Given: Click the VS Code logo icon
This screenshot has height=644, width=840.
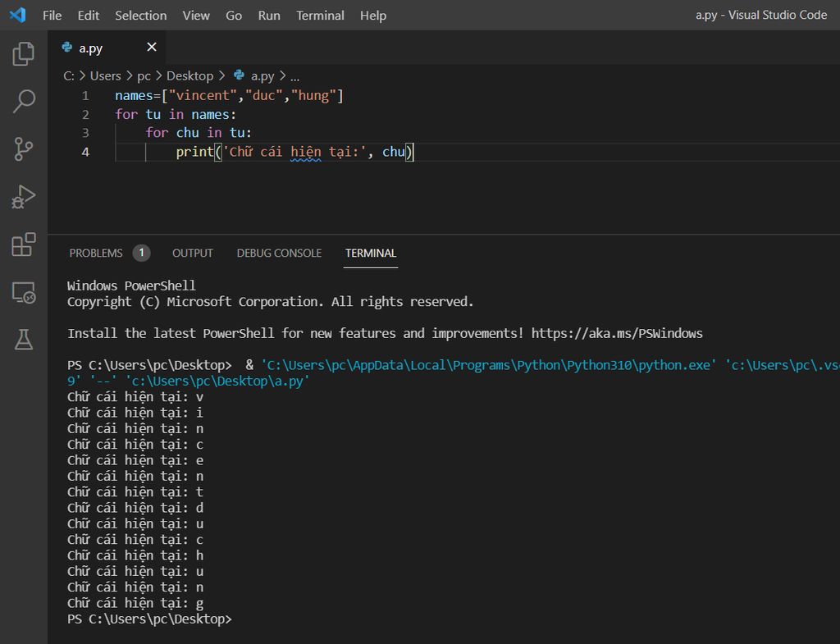Looking at the screenshot, I should 17,15.
